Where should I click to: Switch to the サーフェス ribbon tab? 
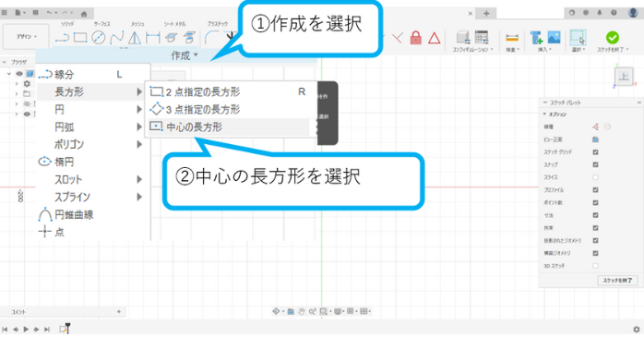tap(101, 24)
